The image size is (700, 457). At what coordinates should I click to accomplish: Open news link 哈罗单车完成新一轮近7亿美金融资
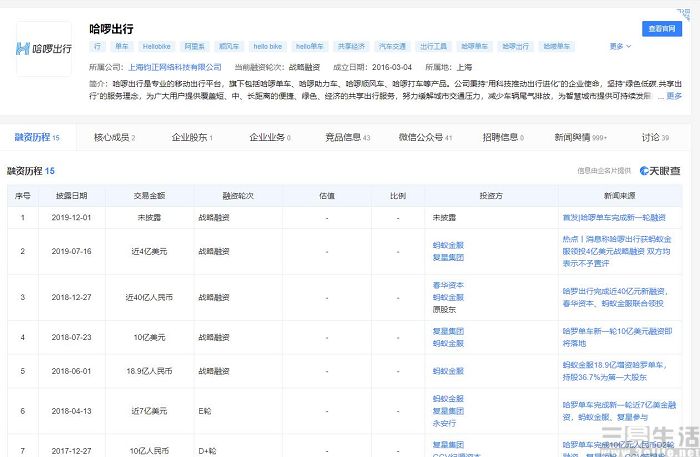pos(619,411)
